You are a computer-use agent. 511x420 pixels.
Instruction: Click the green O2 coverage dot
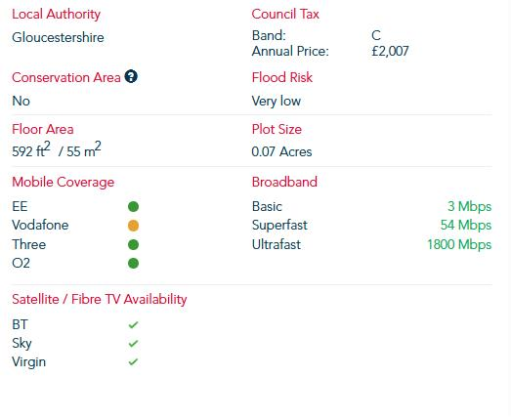tap(133, 264)
